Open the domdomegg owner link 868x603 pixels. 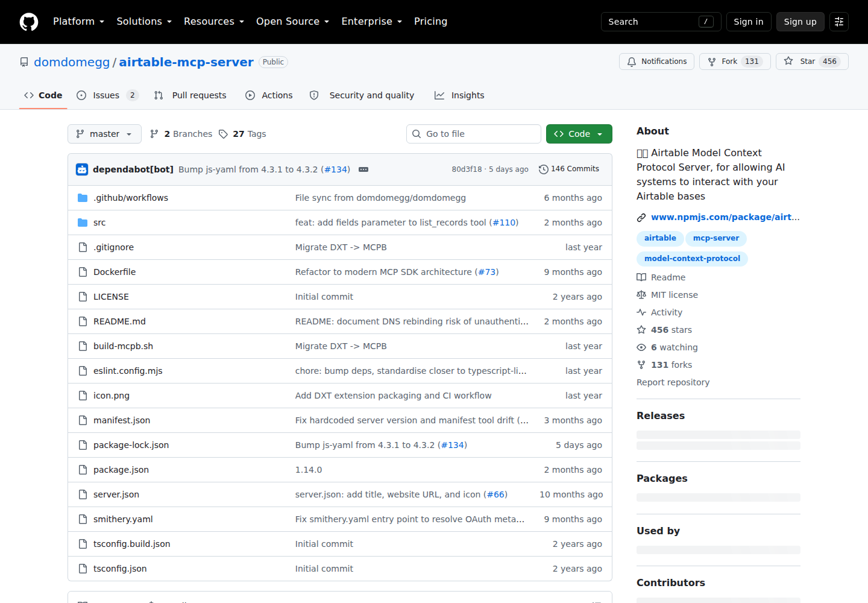click(x=72, y=62)
